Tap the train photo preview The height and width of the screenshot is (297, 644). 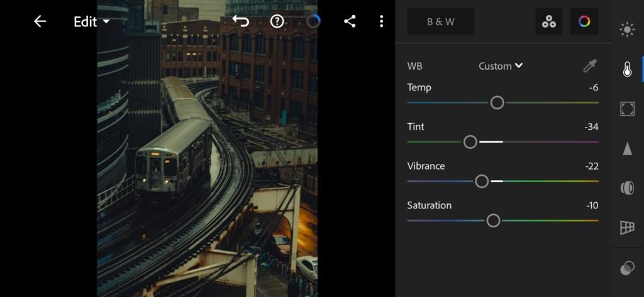207,148
